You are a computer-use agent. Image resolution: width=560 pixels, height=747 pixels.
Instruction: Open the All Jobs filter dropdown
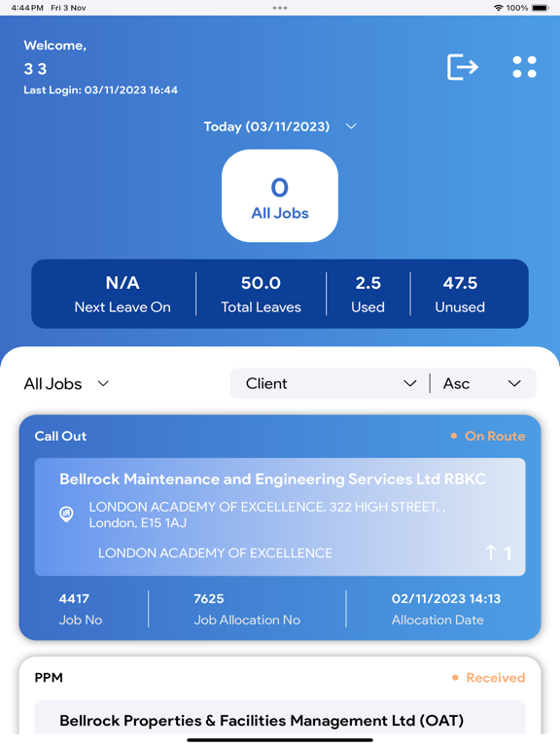67,384
